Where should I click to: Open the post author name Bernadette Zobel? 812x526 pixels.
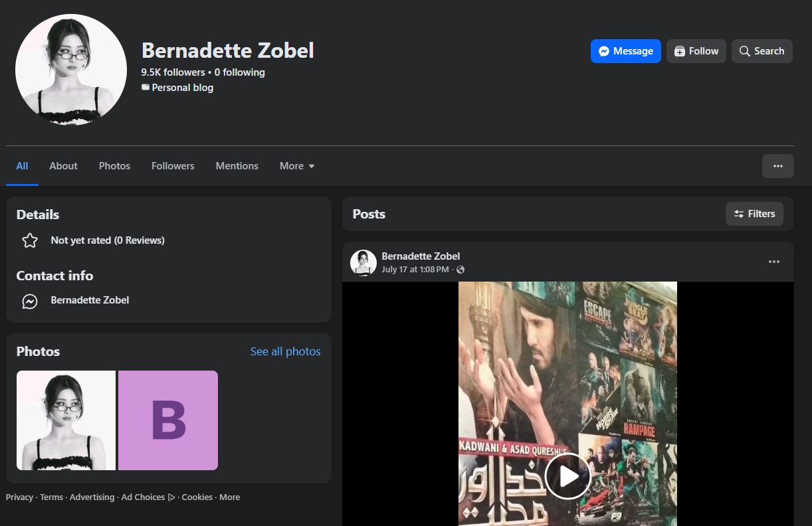(421, 256)
